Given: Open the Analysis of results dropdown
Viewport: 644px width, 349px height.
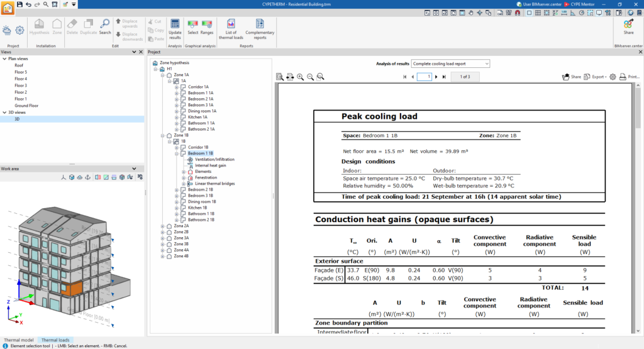Looking at the screenshot, I should (x=450, y=64).
